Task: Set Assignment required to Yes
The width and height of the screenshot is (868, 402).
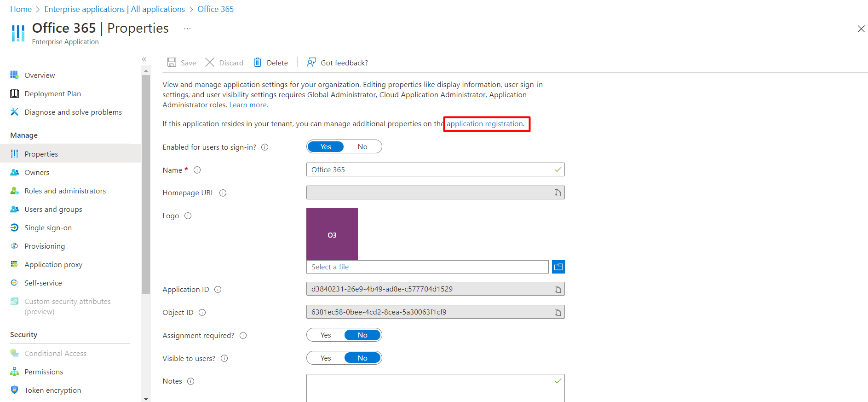Action: pos(326,335)
